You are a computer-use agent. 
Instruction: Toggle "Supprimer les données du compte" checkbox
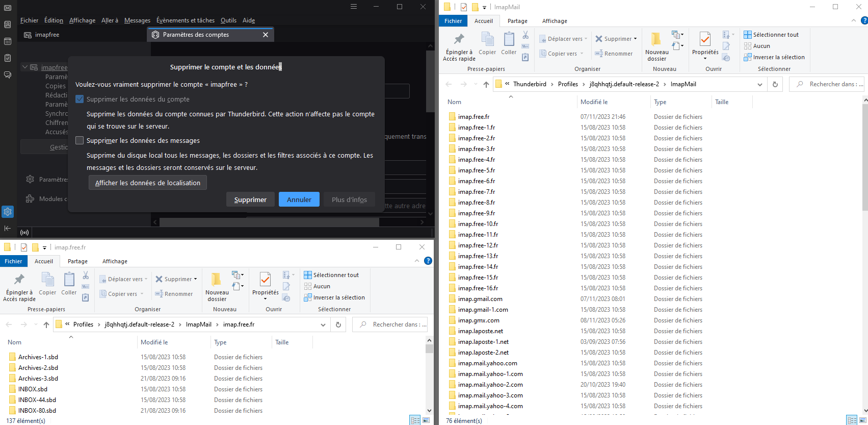click(80, 99)
